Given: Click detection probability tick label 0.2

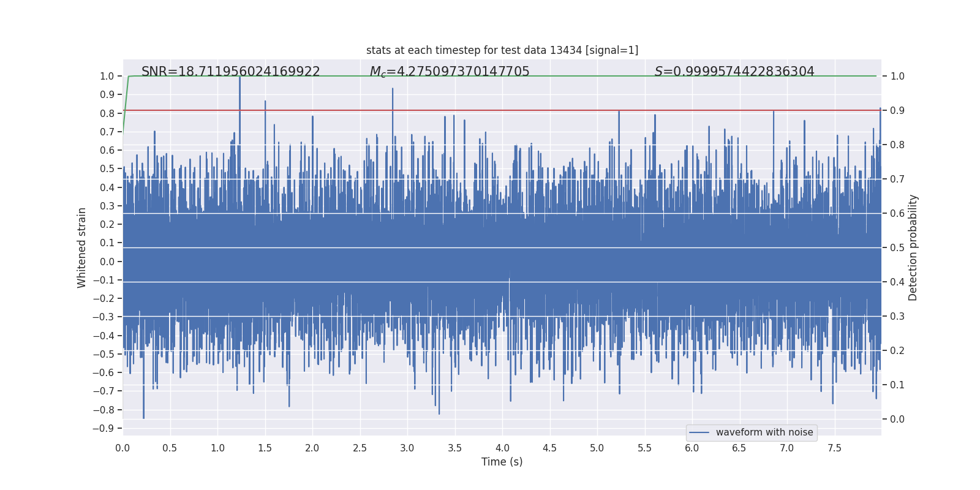Looking at the screenshot, I should tap(897, 351).
